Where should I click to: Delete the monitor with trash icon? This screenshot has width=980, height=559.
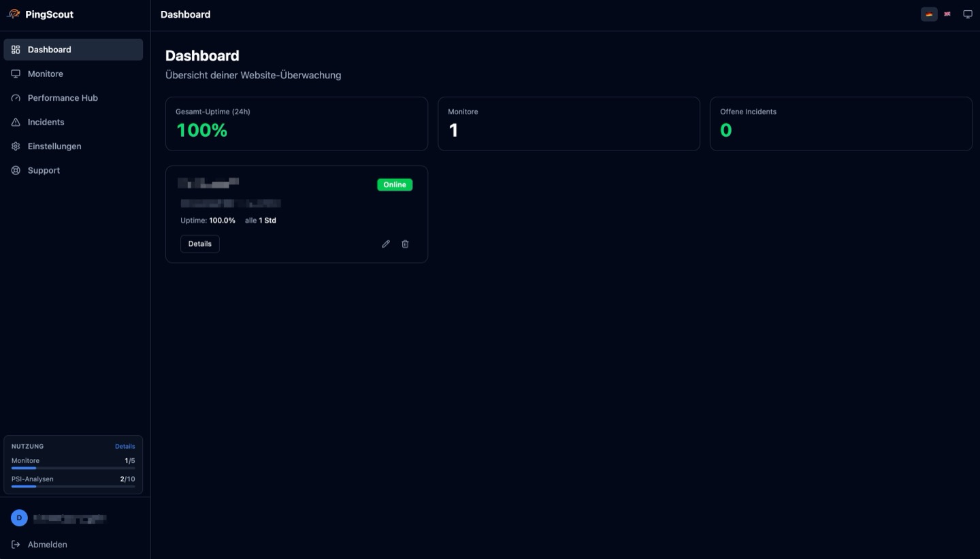pos(405,244)
